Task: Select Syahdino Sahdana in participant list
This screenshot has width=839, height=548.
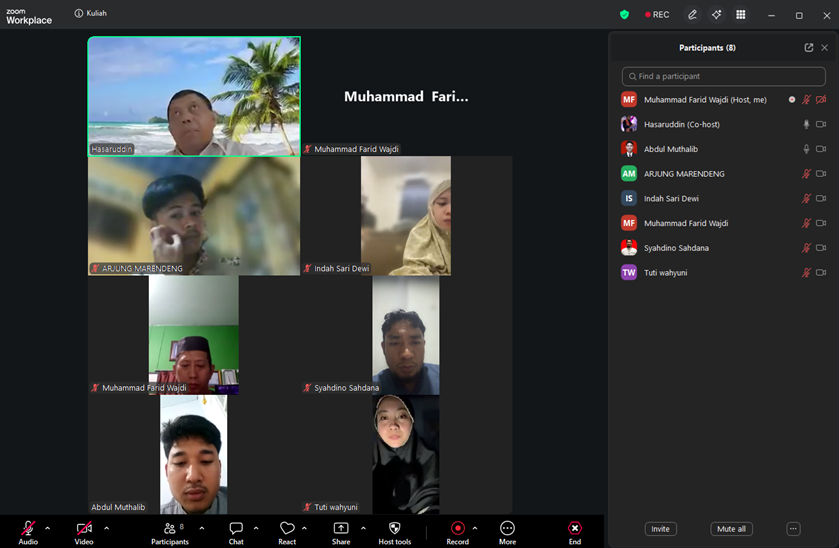Action: [723, 248]
